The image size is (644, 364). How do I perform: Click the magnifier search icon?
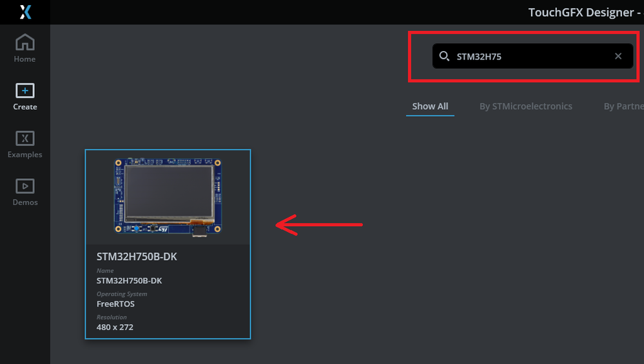click(444, 56)
